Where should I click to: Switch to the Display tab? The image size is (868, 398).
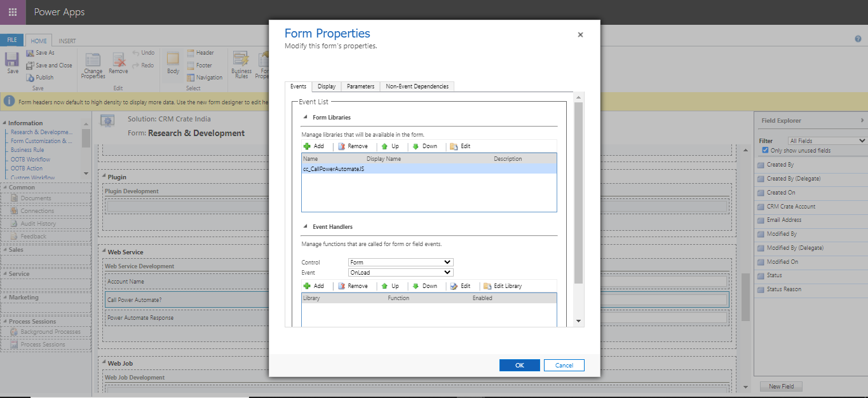coord(326,86)
